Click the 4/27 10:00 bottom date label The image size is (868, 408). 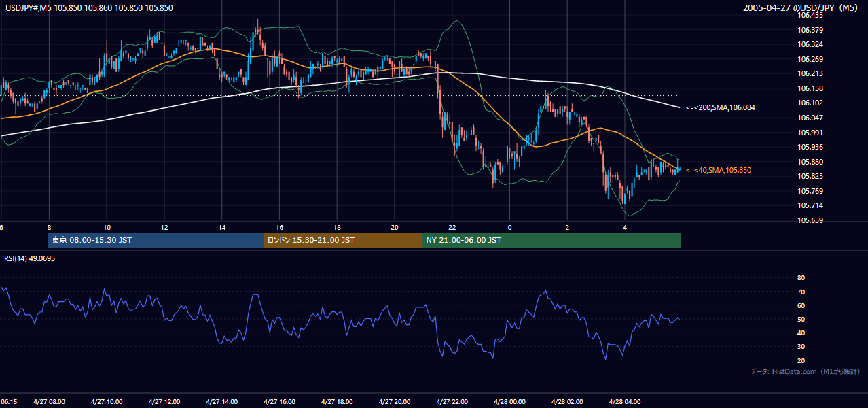click(x=107, y=401)
